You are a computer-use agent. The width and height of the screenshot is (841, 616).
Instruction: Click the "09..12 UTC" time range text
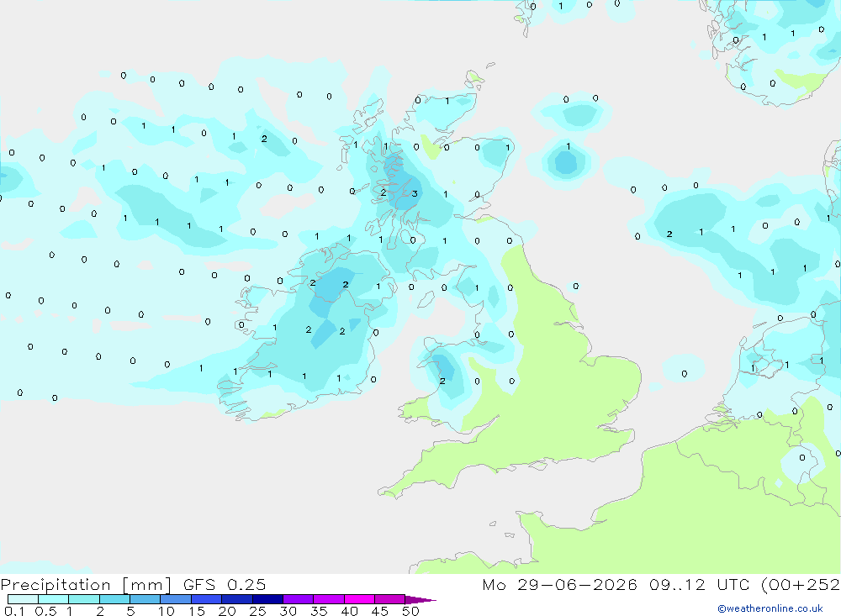pos(699,584)
